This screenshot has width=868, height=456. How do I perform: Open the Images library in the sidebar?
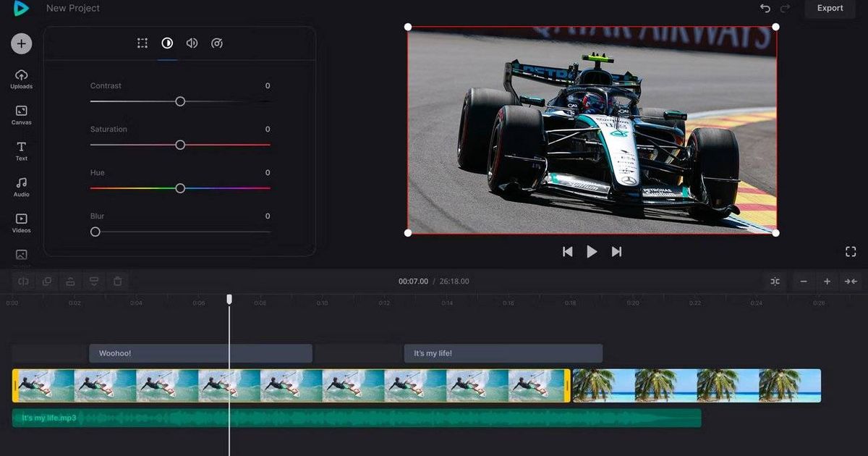pos(21,256)
